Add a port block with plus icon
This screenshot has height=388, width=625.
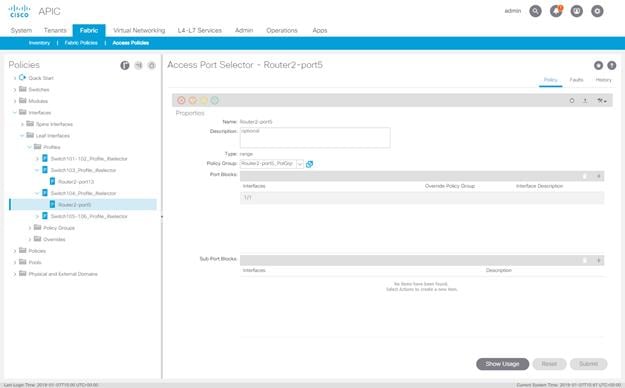(x=598, y=176)
